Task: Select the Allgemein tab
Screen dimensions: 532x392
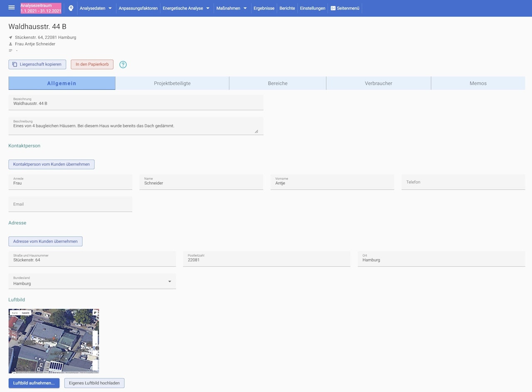Action: tap(62, 83)
